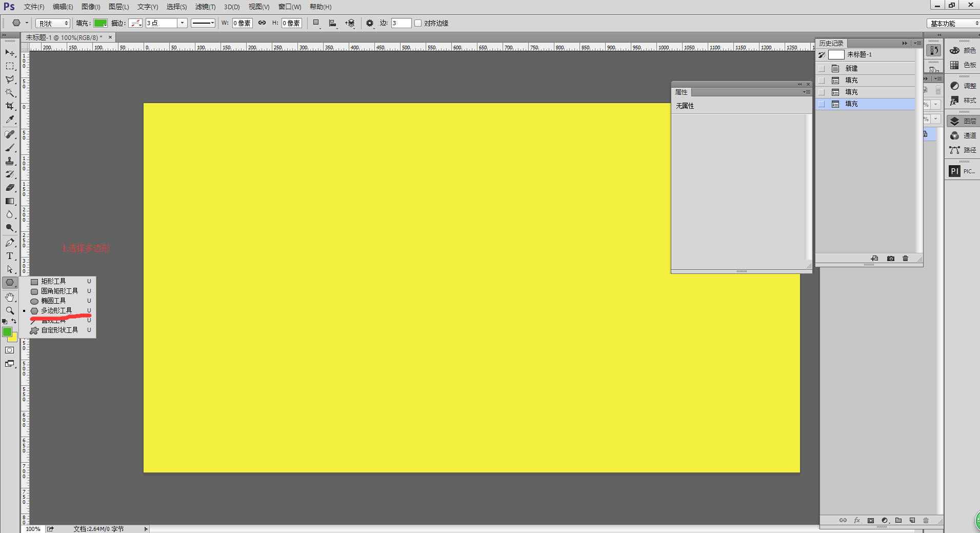Open 样式 panel button
This screenshot has height=533, width=980.
pyautogui.click(x=963, y=100)
